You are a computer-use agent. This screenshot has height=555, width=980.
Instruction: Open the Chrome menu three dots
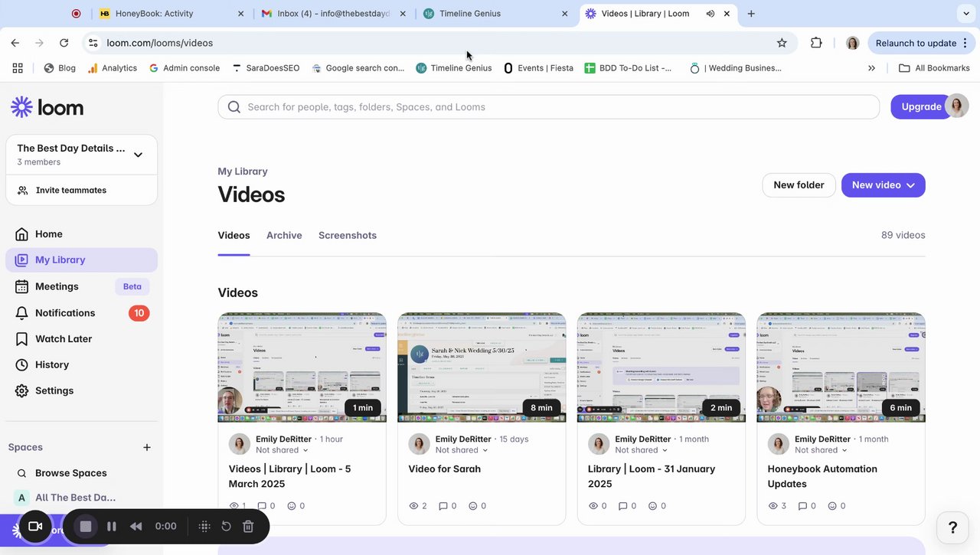(x=965, y=43)
